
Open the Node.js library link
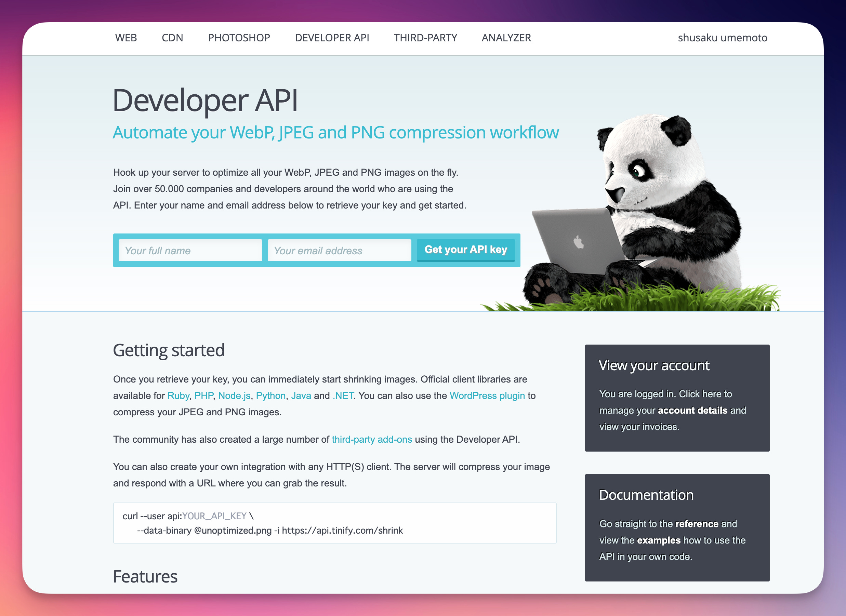pyautogui.click(x=234, y=396)
